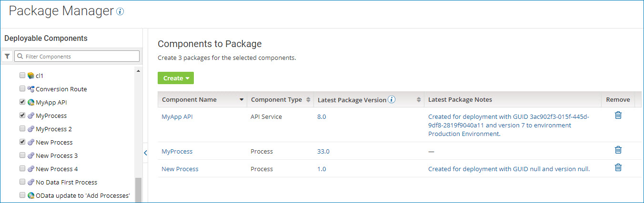Sort by Latest Package Version arrows
The width and height of the screenshot is (644, 203).
click(419, 100)
